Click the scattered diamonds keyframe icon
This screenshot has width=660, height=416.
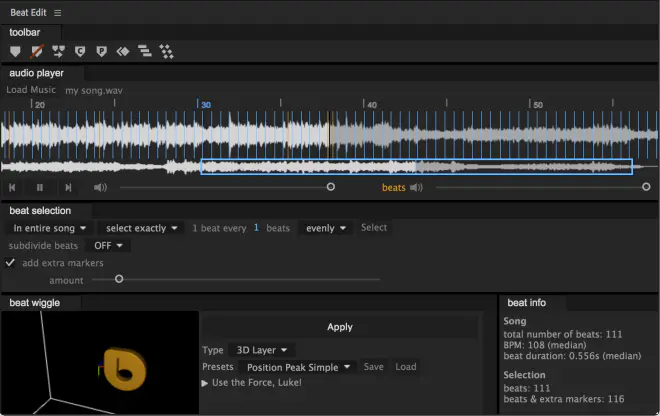(x=166, y=51)
